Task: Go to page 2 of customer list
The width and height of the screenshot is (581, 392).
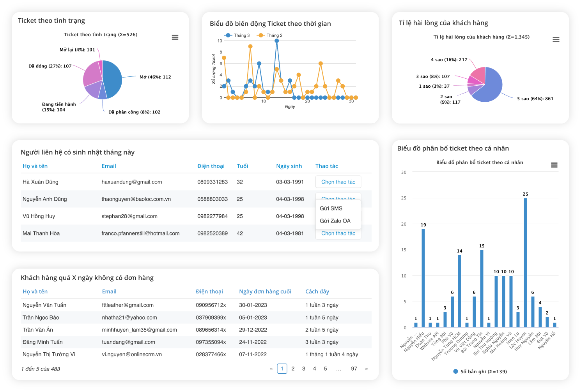Action: [293, 369]
